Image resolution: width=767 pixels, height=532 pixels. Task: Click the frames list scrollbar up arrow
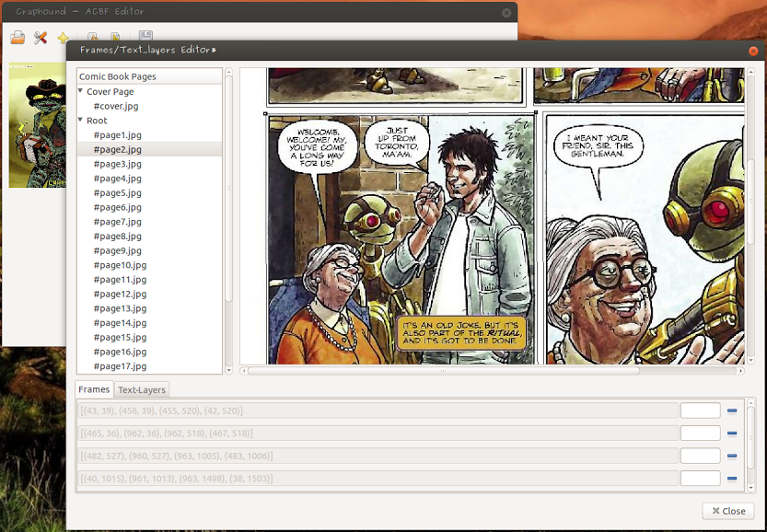click(751, 402)
